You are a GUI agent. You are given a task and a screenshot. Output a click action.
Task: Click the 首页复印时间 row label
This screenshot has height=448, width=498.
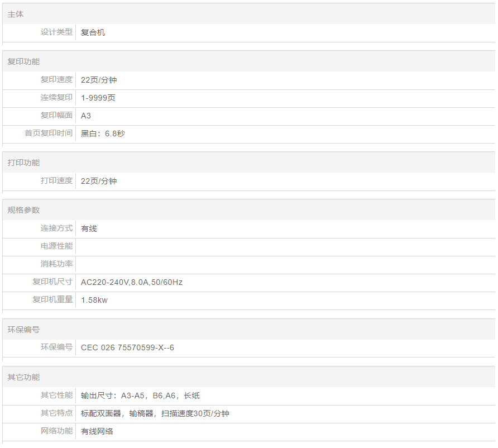click(x=49, y=134)
